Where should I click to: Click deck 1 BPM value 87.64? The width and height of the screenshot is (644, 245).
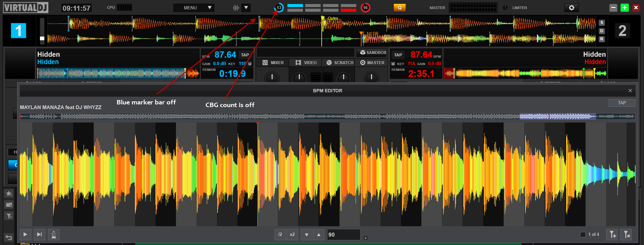225,55
